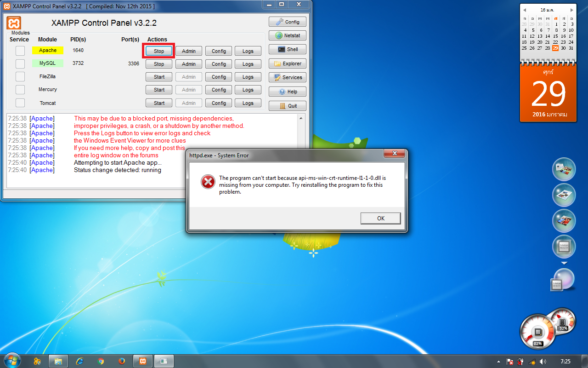
Task: Select the 'Status change detected: running' log line
Action: click(x=118, y=170)
